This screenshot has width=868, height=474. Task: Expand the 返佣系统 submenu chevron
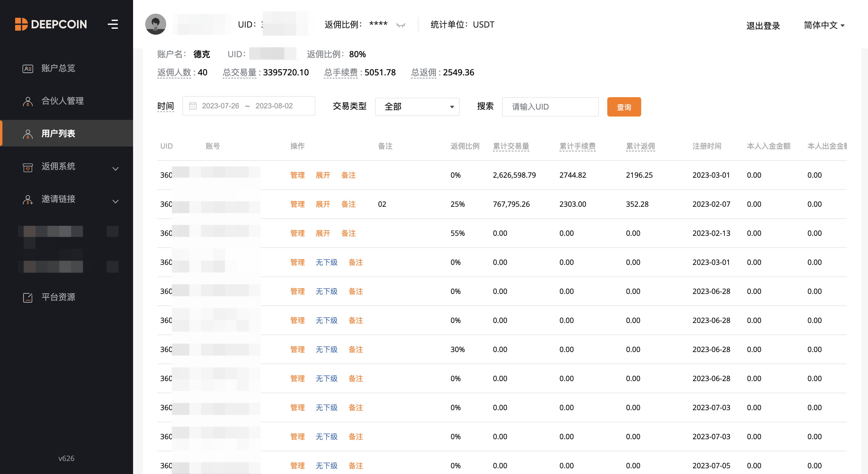[x=116, y=169]
